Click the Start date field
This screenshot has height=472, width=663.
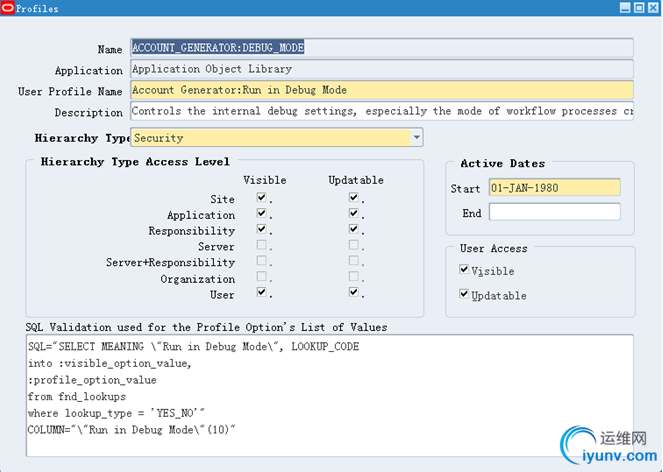click(554, 187)
